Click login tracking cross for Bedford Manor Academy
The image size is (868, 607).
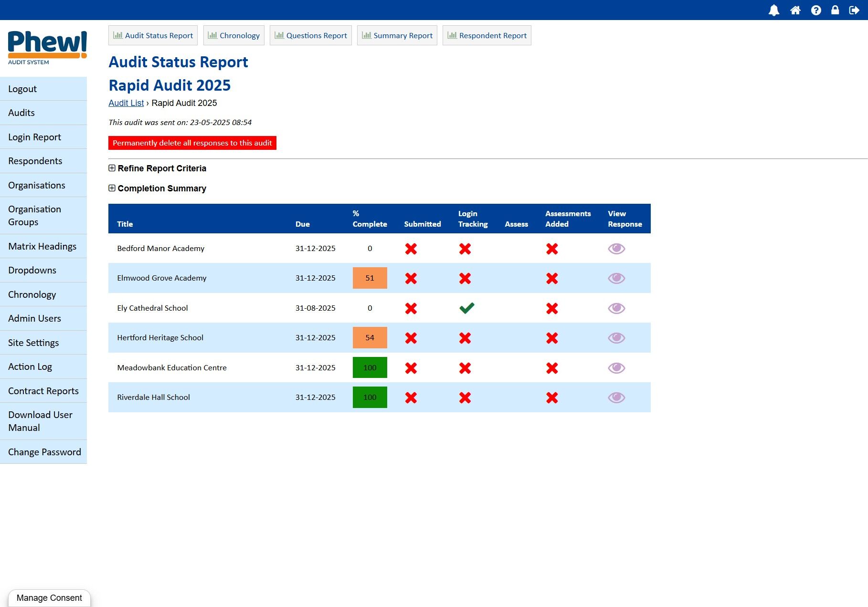pos(465,249)
